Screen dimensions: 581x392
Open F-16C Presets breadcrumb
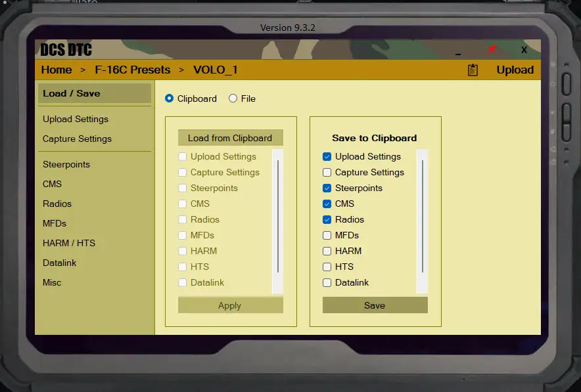(x=133, y=70)
